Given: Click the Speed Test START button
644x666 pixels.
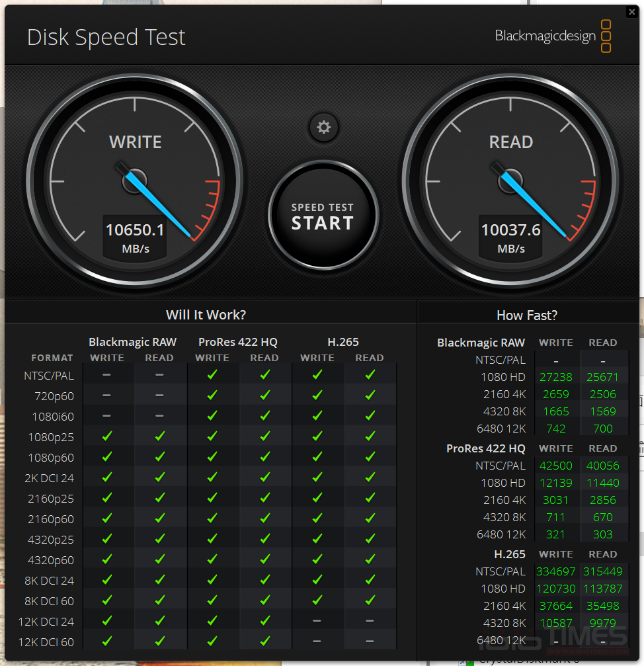Looking at the screenshot, I should click(x=323, y=216).
